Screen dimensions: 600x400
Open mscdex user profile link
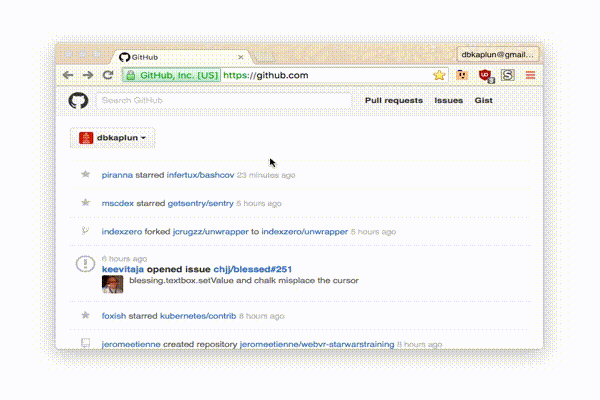(118, 203)
